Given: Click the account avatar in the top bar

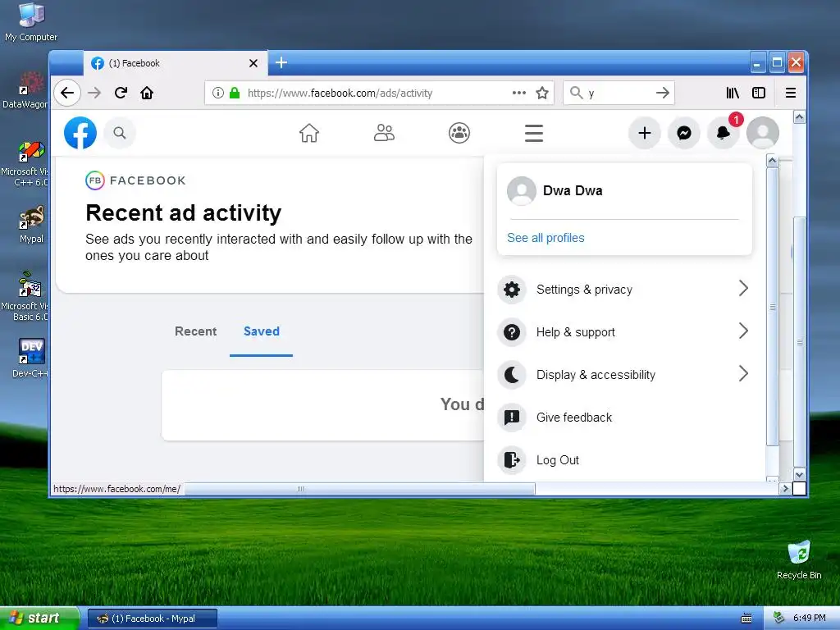Looking at the screenshot, I should point(763,133).
